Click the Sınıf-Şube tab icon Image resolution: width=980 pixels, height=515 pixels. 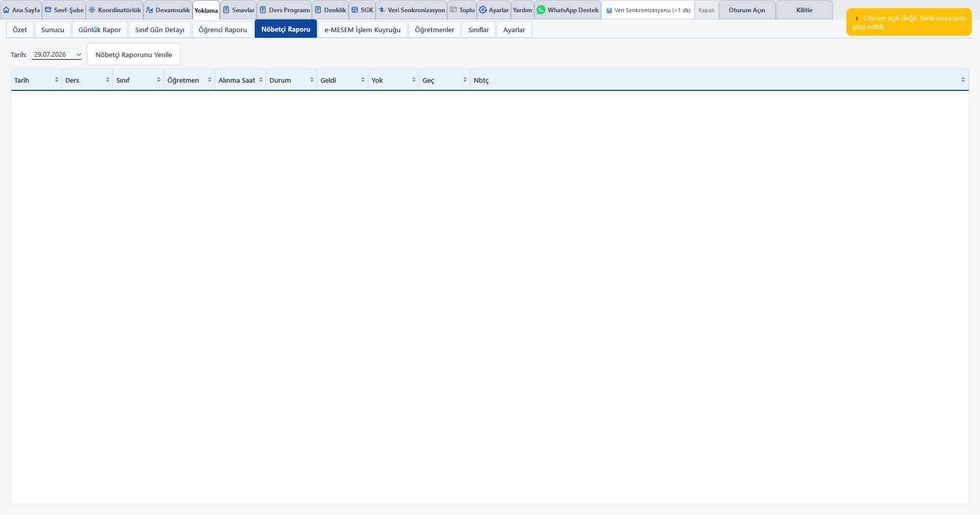(x=48, y=10)
